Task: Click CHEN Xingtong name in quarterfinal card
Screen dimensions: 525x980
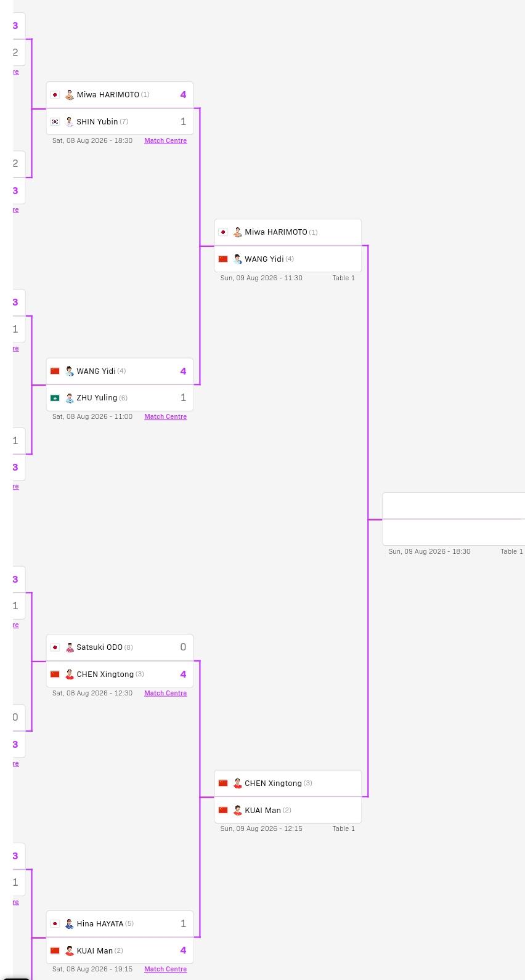Action: 105,674
